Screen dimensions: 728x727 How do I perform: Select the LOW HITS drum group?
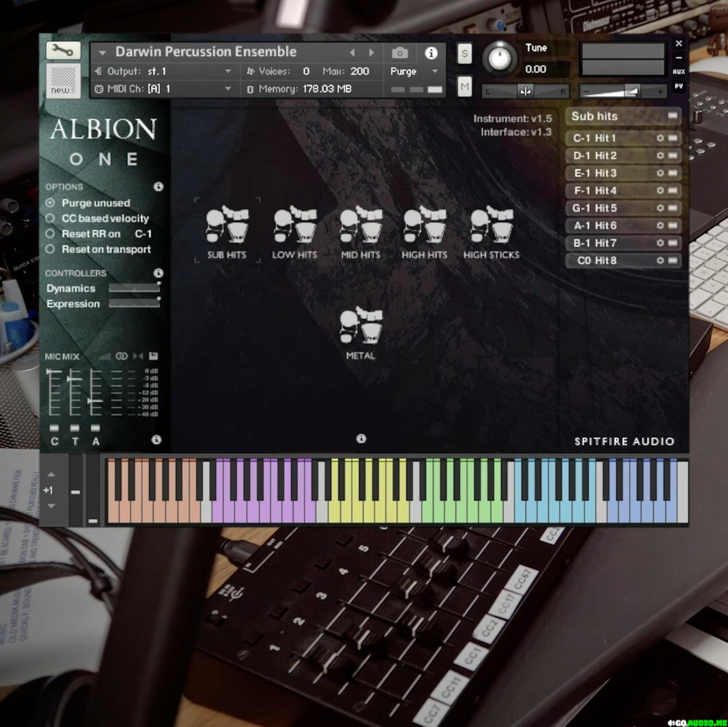click(x=295, y=232)
